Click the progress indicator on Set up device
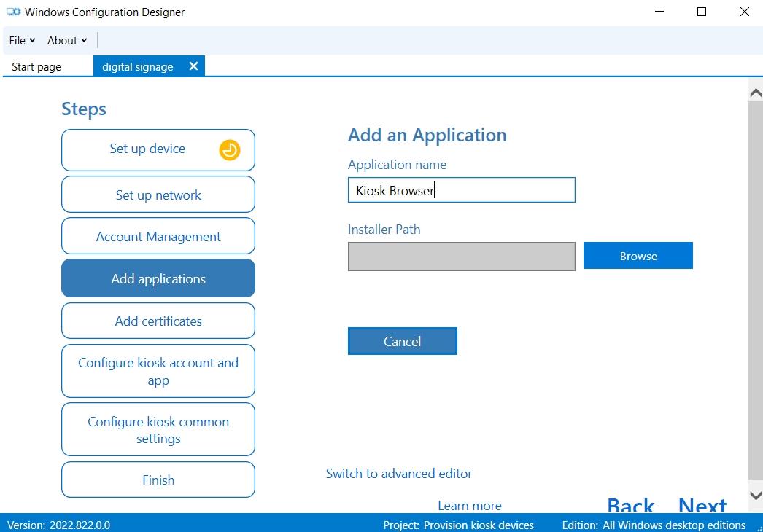This screenshot has height=532, width=763. 229,149
